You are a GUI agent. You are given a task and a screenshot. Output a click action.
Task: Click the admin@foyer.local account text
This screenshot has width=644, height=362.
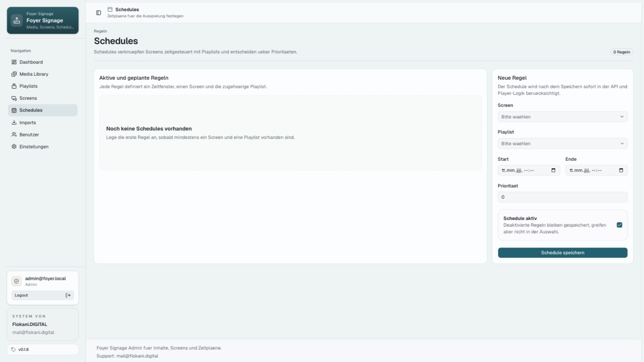[x=45, y=279]
